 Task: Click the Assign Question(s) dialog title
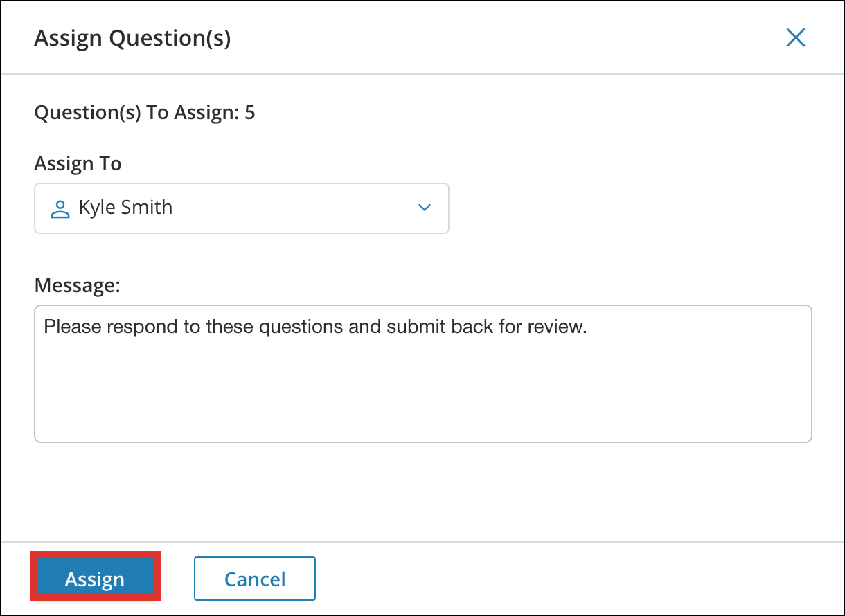click(x=132, y=38)
